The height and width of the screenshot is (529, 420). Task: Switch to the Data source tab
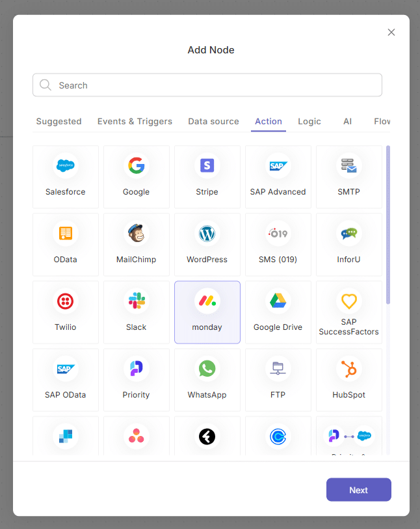(213, 122)
